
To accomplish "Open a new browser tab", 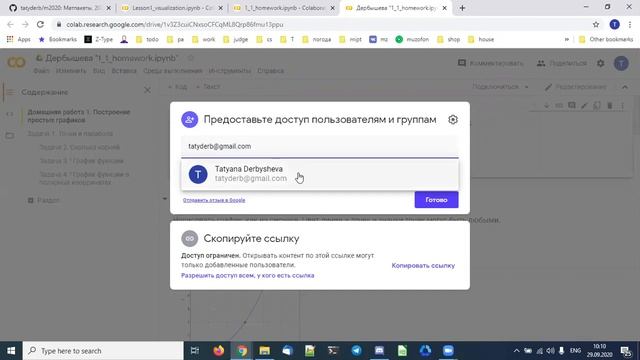I will click(x=462, y=8).
